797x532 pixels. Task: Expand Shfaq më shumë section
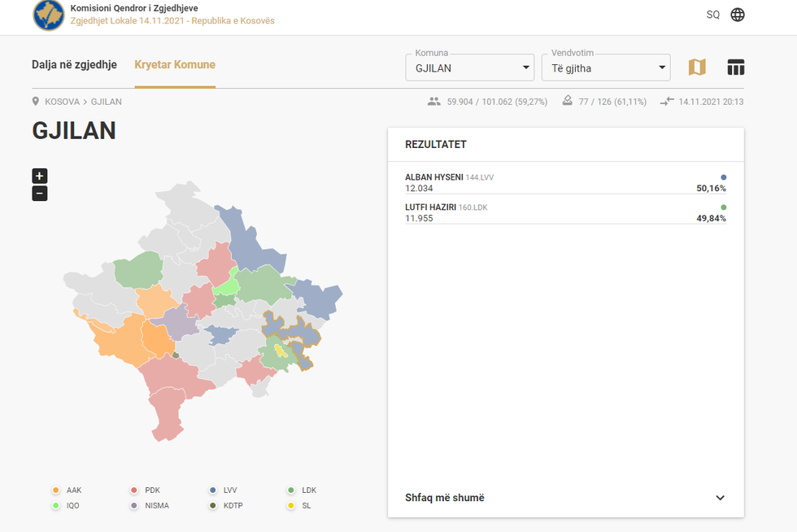[565, 498]
